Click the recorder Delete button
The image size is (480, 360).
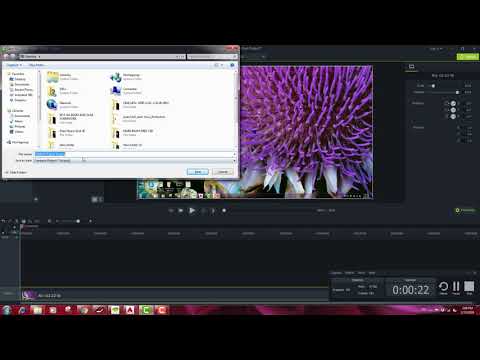pyautogui.click(x=444, y=288)
